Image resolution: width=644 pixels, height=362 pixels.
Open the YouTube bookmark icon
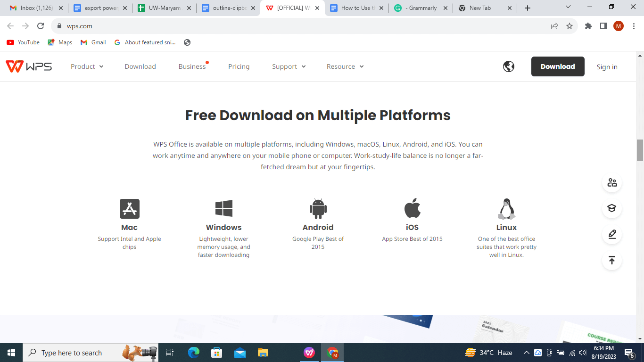point(10,42)
